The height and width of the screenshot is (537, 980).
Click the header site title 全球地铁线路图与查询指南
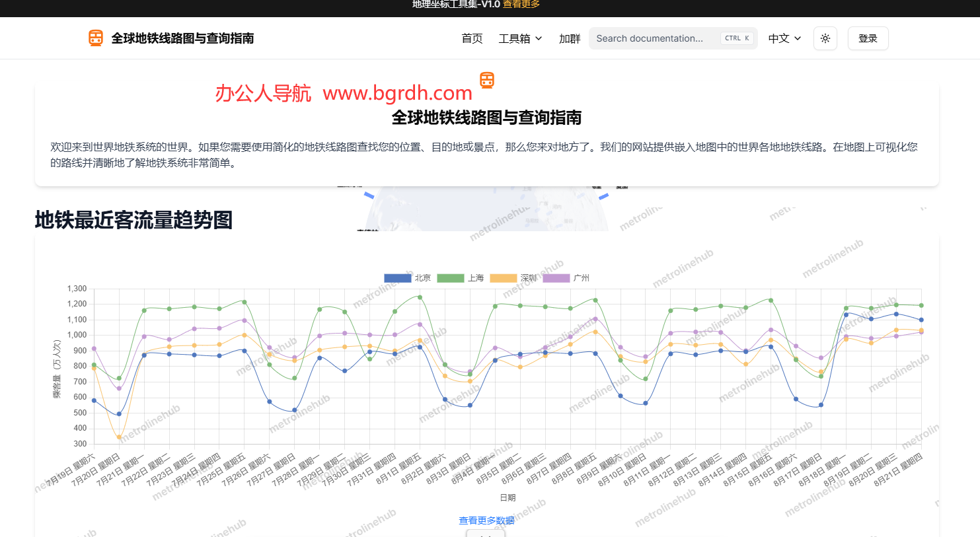[182, 38]
